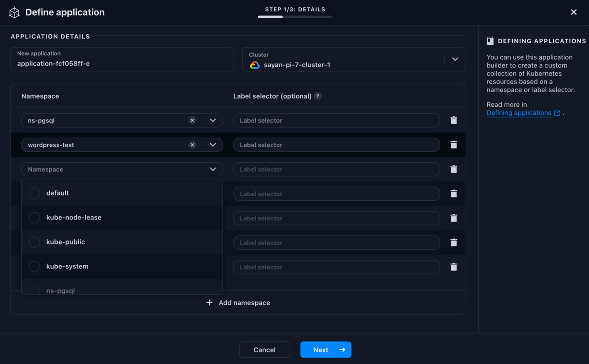The image size is (589, 364).
Task: Click the cube icon beside Define application
Action: point(14,12)
